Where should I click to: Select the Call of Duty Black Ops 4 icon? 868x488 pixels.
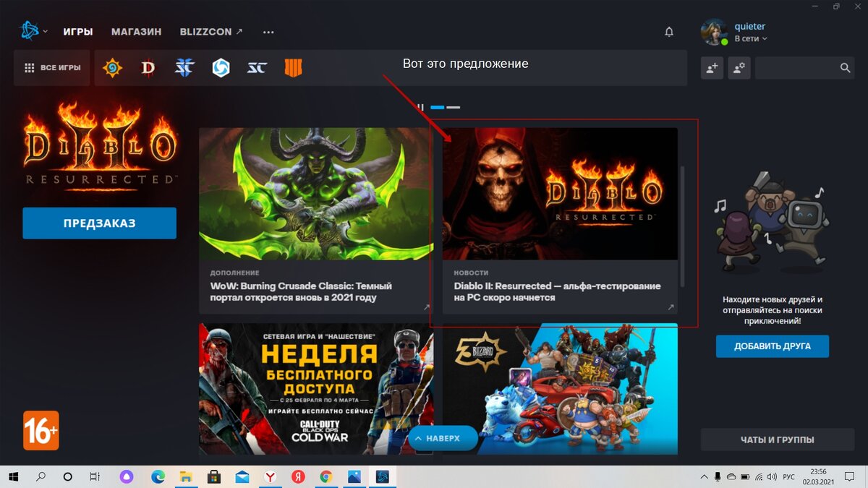pos(293,68)
